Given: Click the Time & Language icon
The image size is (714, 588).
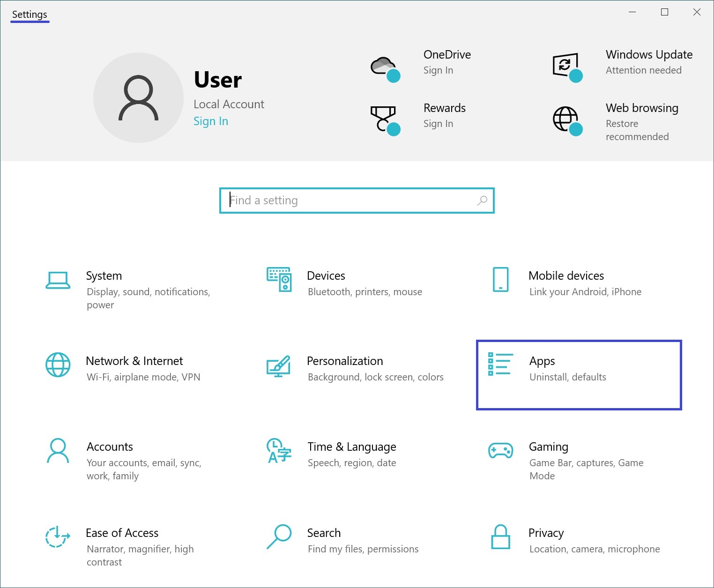Looking at the screenshot, I should pyautogui.click(x=279, y=451).
